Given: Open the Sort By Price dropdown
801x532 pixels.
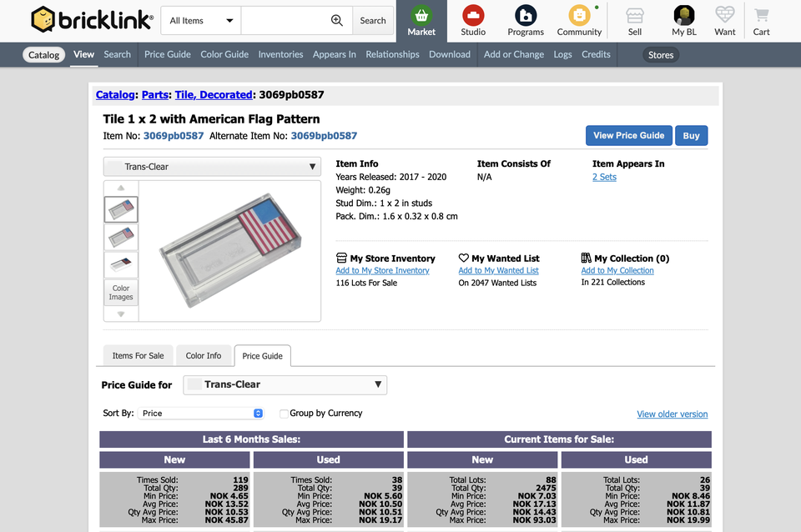Looking at the screenshot, I should (x=203, y=414).
